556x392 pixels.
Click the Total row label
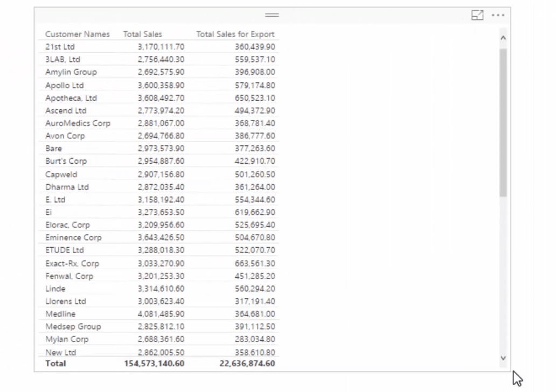click(x=55, y=363)
